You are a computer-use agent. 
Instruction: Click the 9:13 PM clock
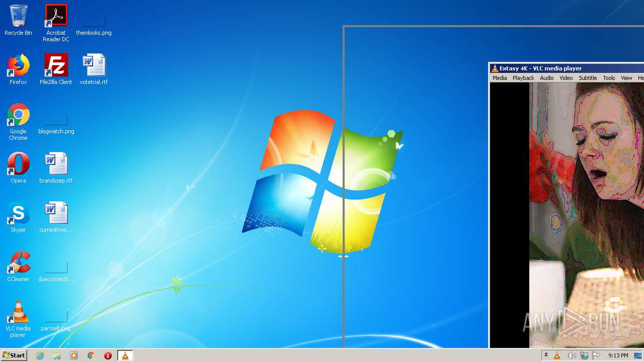pos(618,355)
